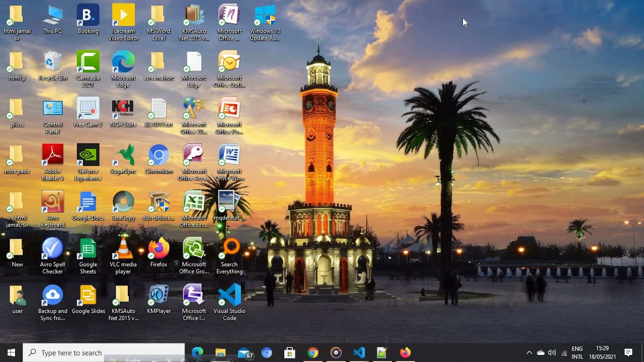
Task: Open the volume control in tray
Action: click(x=552, y=352)
